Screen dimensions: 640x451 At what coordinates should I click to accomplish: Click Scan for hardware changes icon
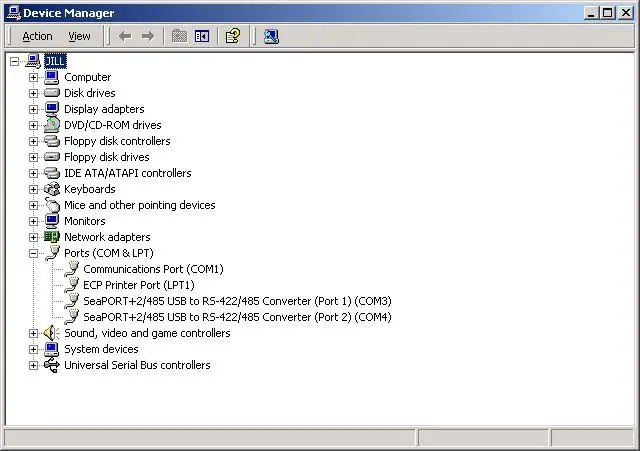[271, 36]
